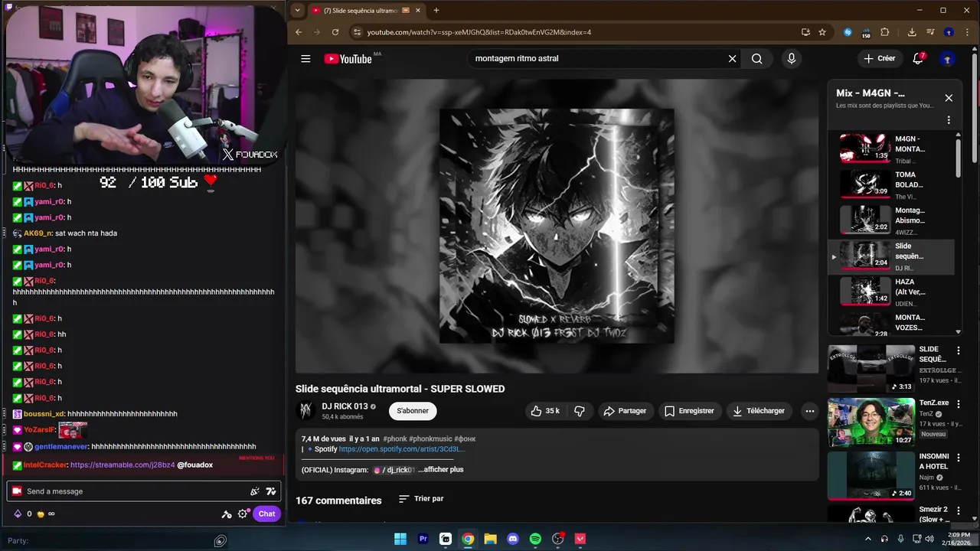Image resolution: width=980 pixels, height=551 pixels.
Task: Click the install app icon in address bar
Action: pyautogui.click(x=805, y=32)
